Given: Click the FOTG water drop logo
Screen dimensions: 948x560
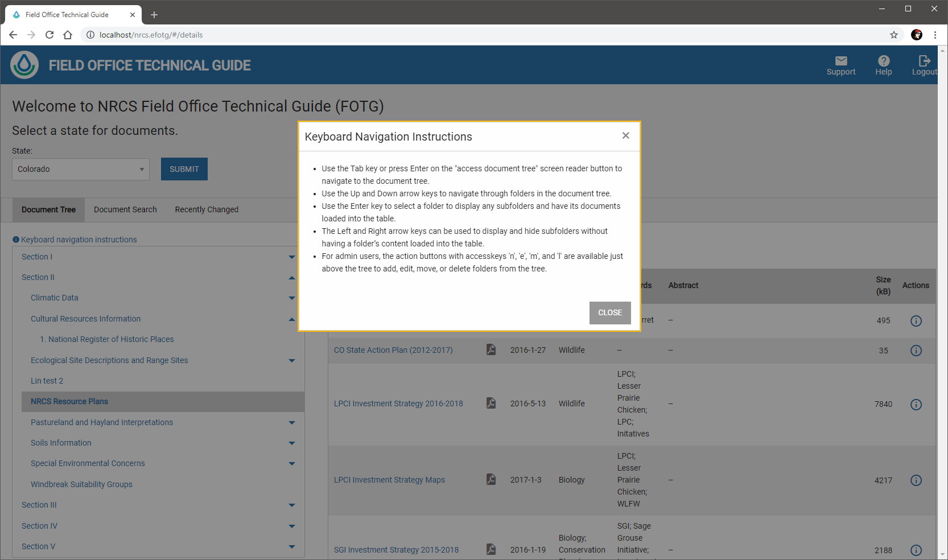Looking at the screenshot, I should coord(24,65).
